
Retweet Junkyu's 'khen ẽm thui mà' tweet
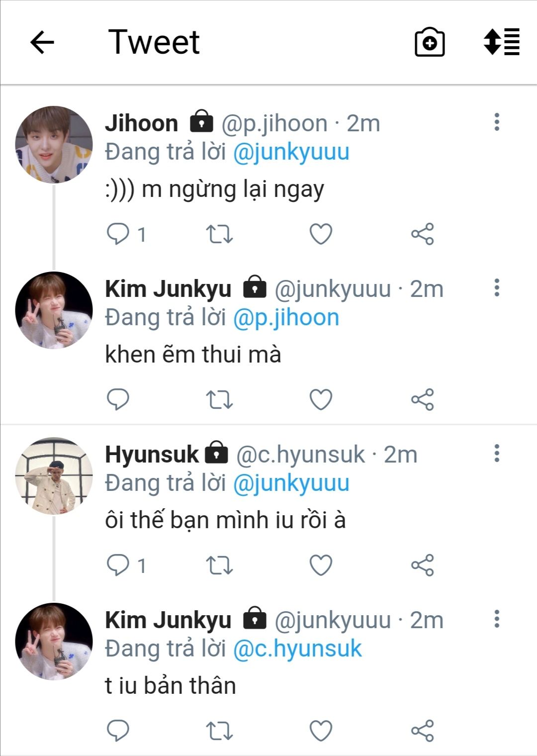coord(219,399)
